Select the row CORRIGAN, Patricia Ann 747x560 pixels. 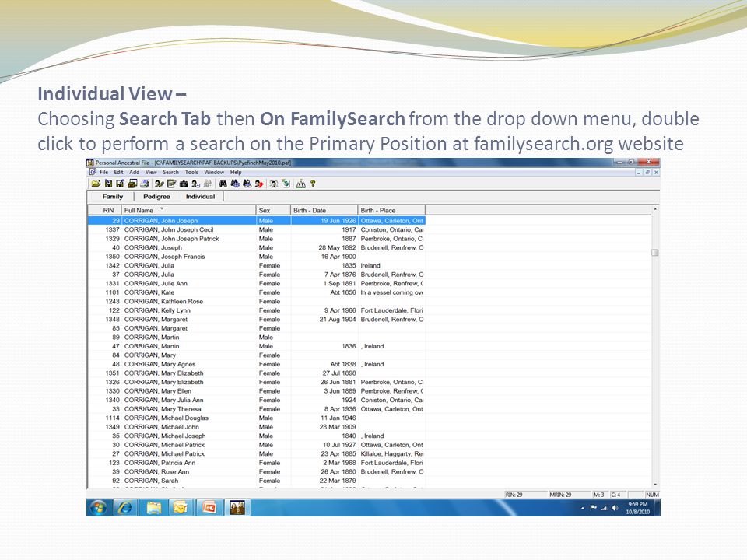click(256, 463)
